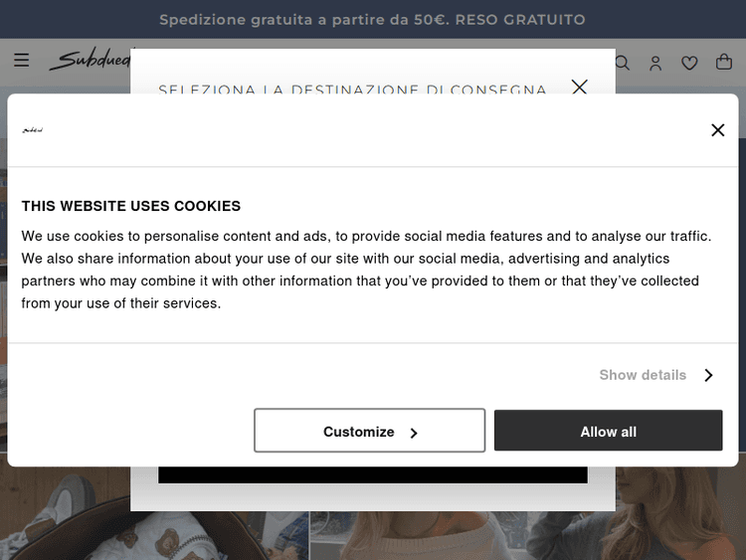Click the Subdued logo in header
746x560 pixels.
click(90, 62)
